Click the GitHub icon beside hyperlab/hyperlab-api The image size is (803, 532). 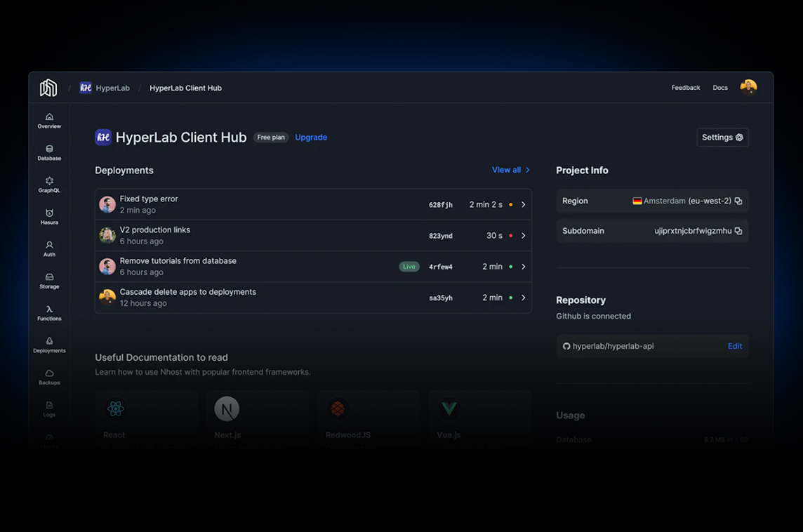point(566,346)
